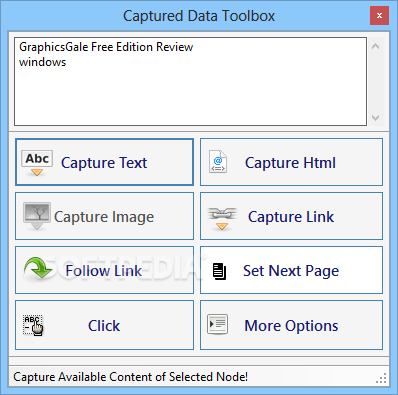Close the Captured Data Toolbox window
This screenshot has width=398, height=395.
pos(379,15)
